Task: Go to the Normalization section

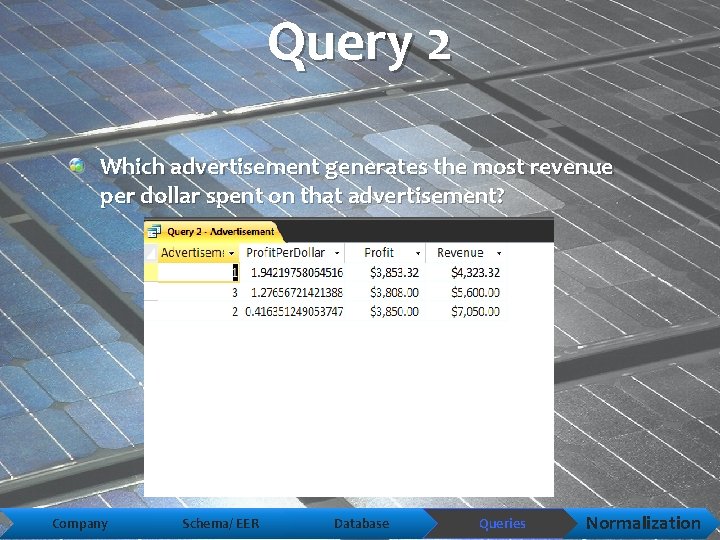Action: pos(643,523)
